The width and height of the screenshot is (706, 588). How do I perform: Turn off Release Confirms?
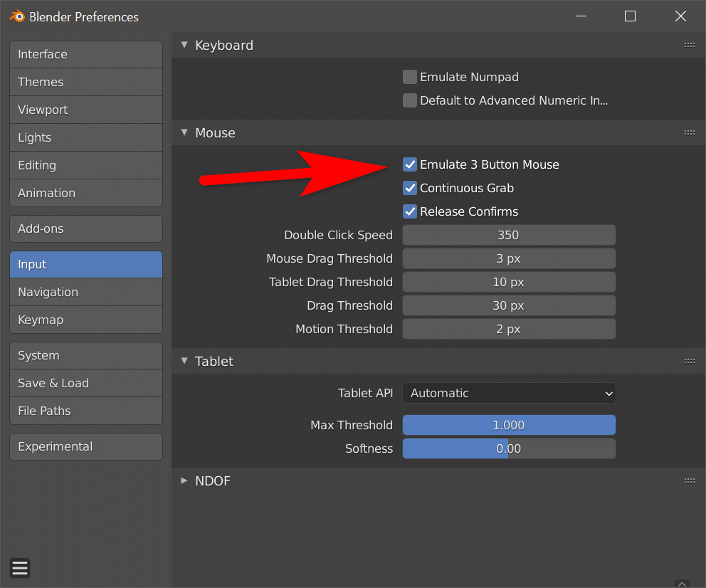[410, 211]
